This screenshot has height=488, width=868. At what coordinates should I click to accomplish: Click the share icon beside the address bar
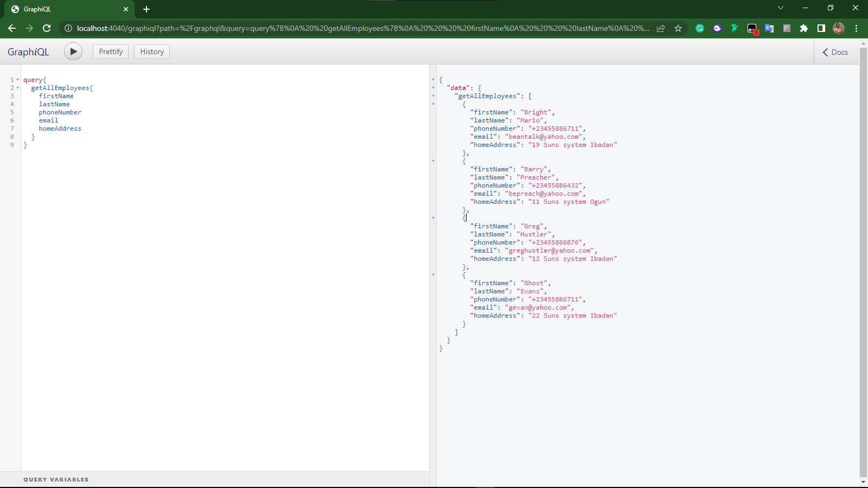tap(661, 28)
